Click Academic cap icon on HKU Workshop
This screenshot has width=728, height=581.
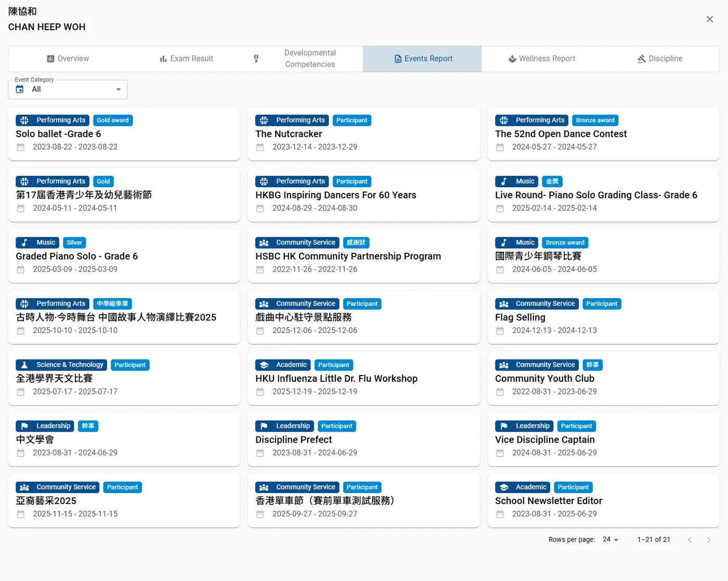point(264,365)
